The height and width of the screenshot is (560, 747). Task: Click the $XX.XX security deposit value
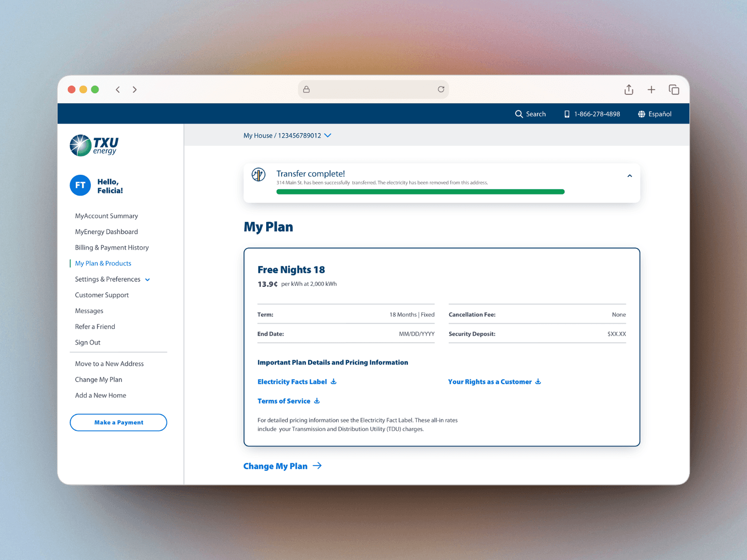click(x=617, y=334)
